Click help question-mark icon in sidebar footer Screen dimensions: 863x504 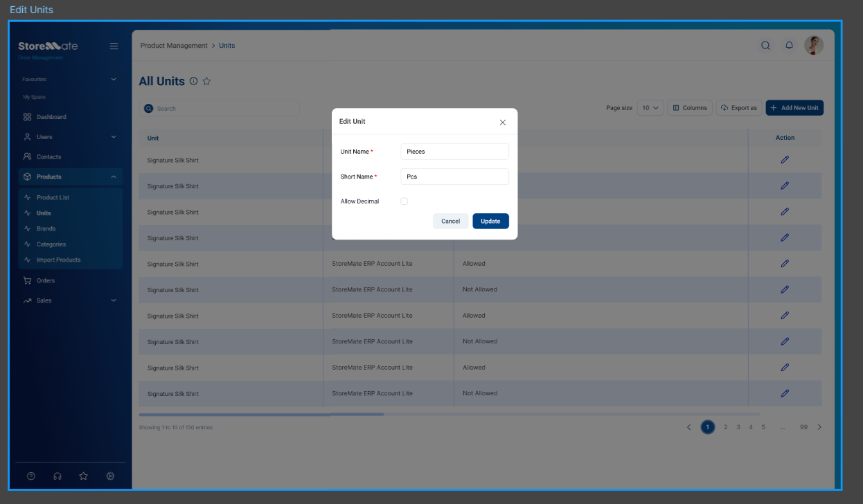click(x=31, y=476)
